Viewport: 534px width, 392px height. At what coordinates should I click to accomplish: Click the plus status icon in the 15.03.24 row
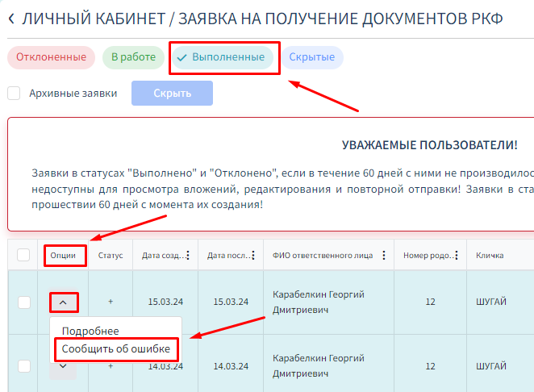coord(111,302)
